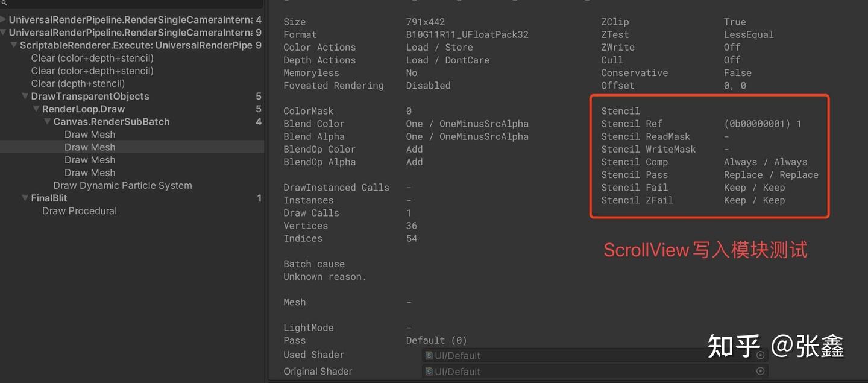Collapse the Canvas.RenderSubBatch node
This screenshot has height=383, width=868.
coord(48,122)
